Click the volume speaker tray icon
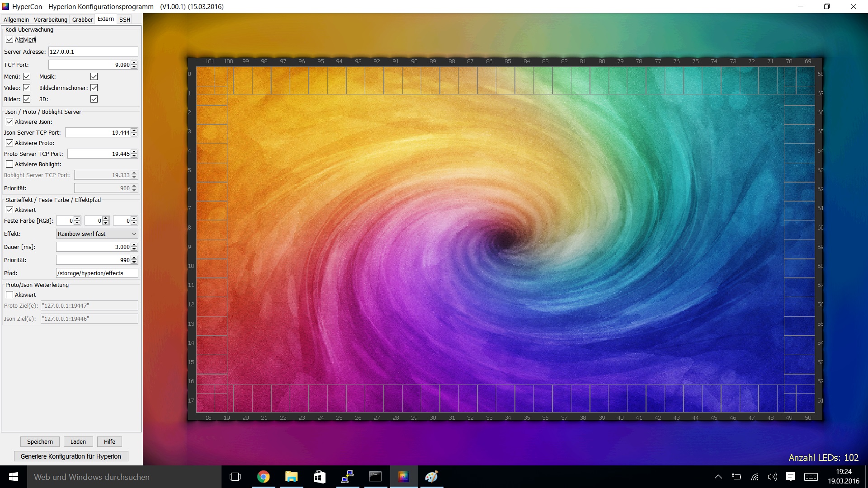The width and height of the screenshot is (868, 488). pos(772,477)
